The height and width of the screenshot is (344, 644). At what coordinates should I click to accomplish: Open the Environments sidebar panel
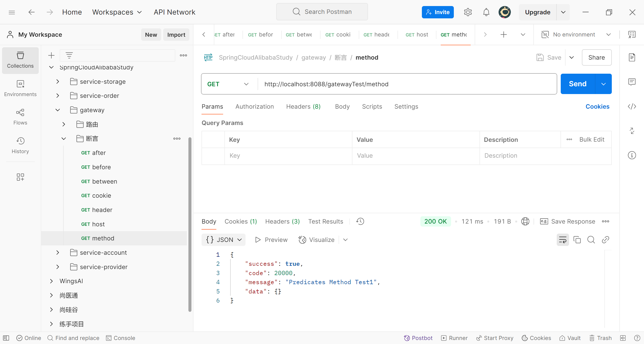click(x=20, y=88)
